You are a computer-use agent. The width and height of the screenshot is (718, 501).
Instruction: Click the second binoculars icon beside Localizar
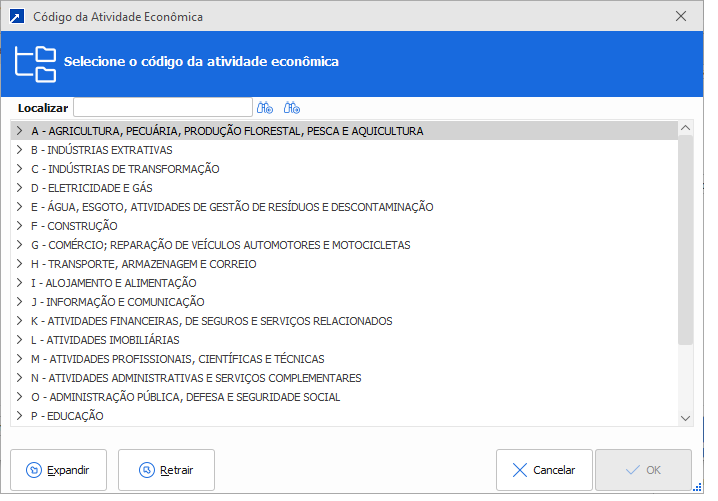[292, 107]
